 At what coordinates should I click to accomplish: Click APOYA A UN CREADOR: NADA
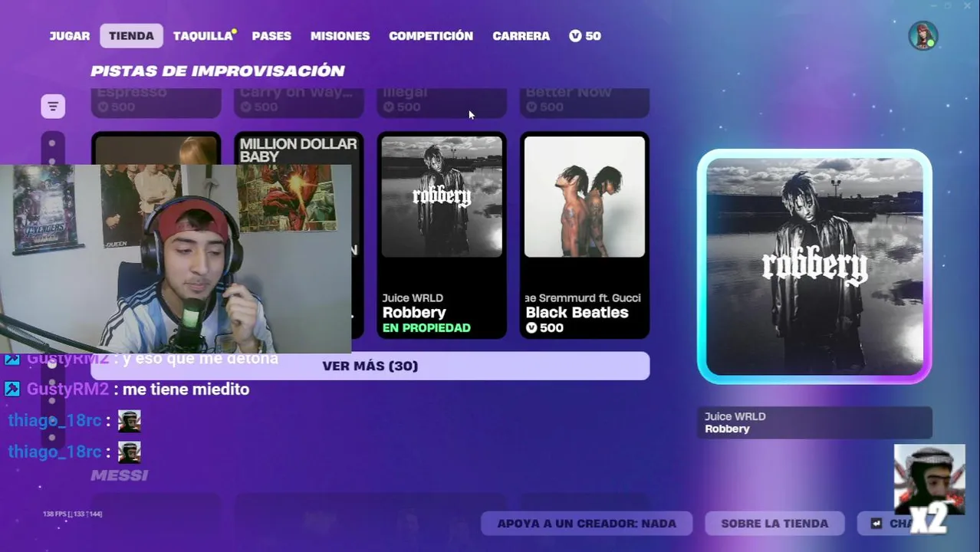coord(587,524)
